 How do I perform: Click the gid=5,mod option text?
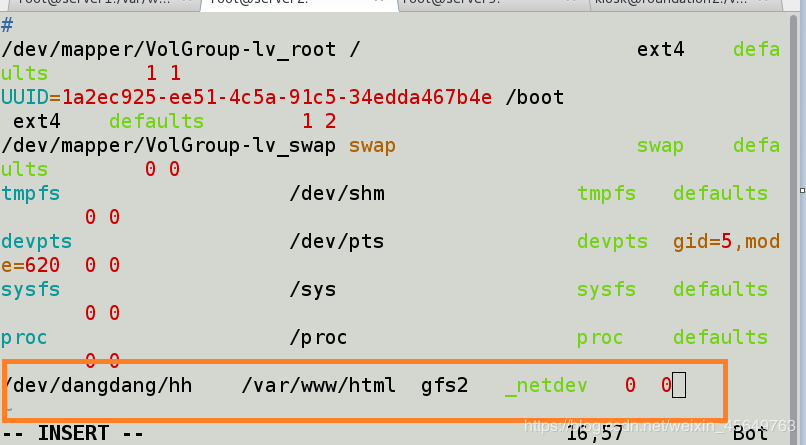click(726, 242)
